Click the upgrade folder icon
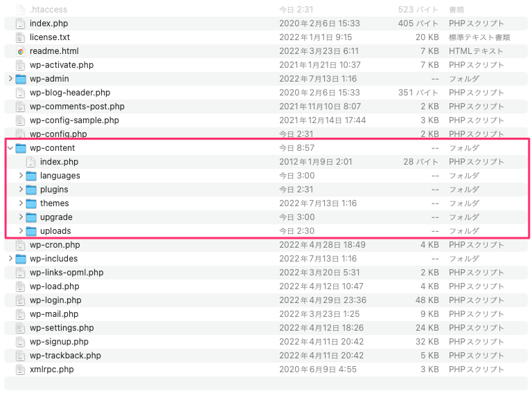This screenshot has height=393, width=532. (x=31, y=217)
